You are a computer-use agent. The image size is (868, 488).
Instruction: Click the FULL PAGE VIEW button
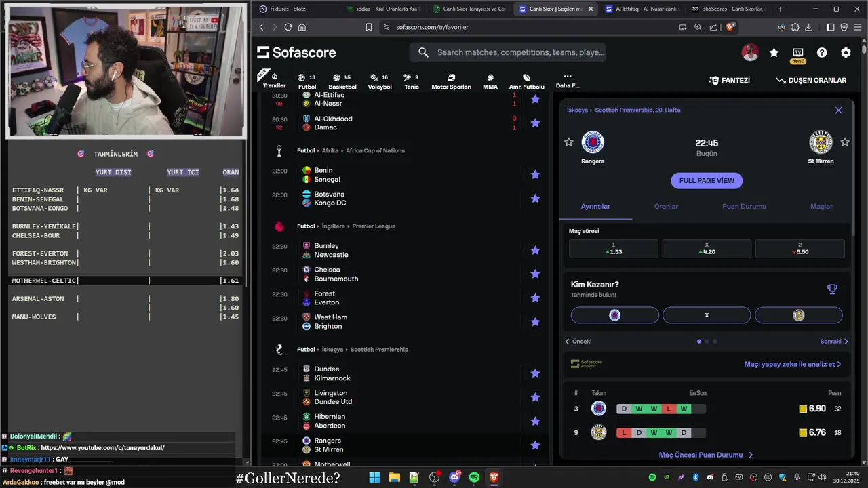tap(707, 181)
